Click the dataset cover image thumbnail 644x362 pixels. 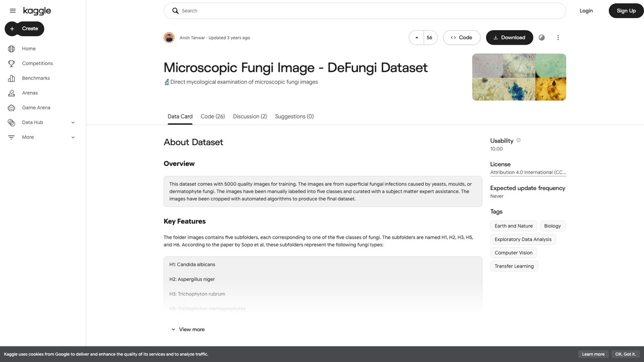[519, 77]
